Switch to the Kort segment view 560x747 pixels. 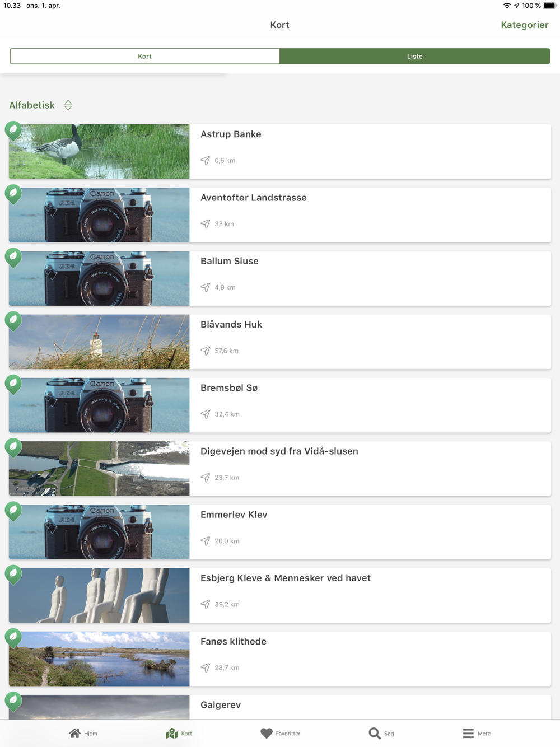tap(144, 56)
